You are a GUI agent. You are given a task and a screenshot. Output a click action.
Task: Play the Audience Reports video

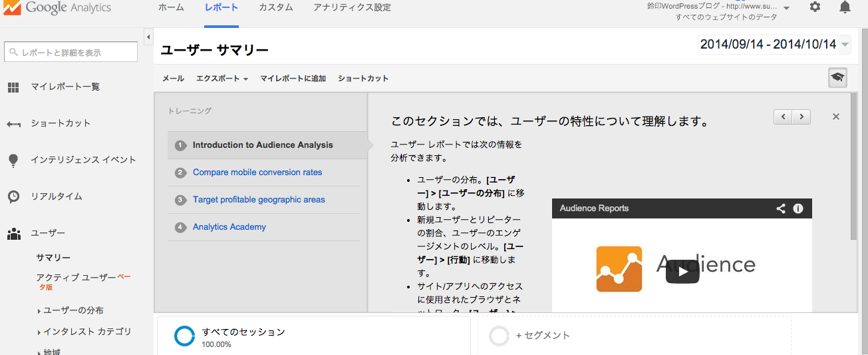coord(682,271)
